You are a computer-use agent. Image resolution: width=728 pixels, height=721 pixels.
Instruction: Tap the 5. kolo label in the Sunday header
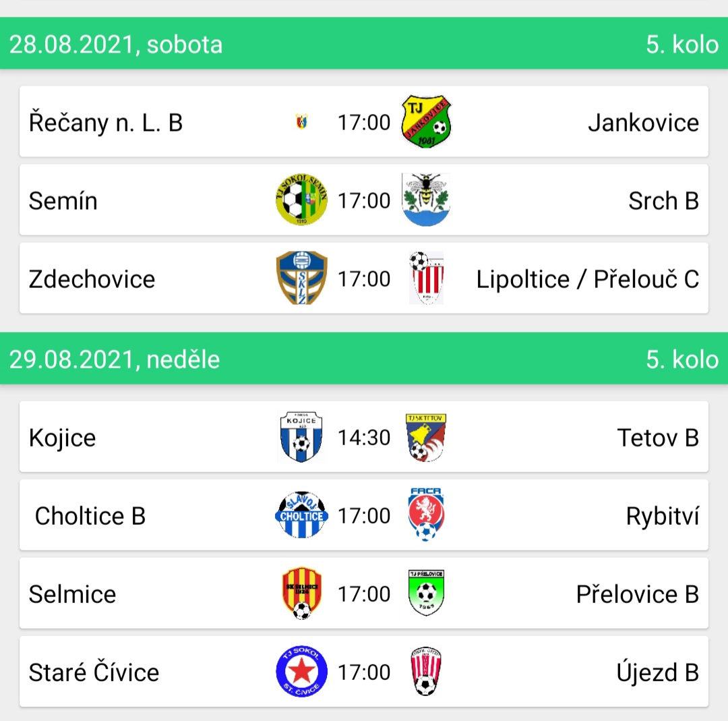[682, 359]
